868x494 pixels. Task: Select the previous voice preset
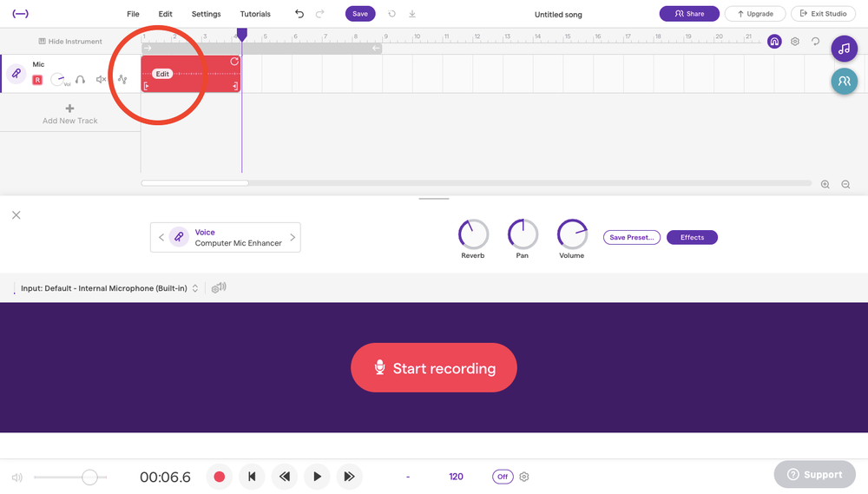click(161, 238)
